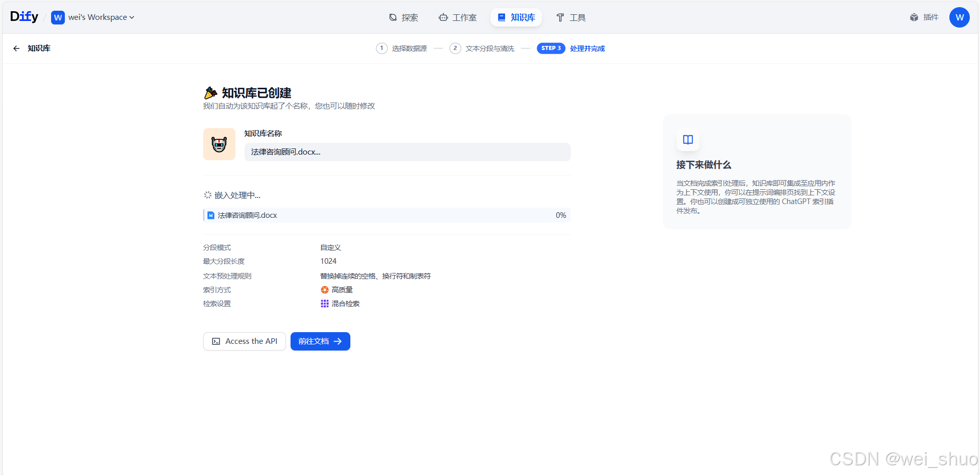
Task: Click the Dify logo
Action: click(x=23, y=16)
